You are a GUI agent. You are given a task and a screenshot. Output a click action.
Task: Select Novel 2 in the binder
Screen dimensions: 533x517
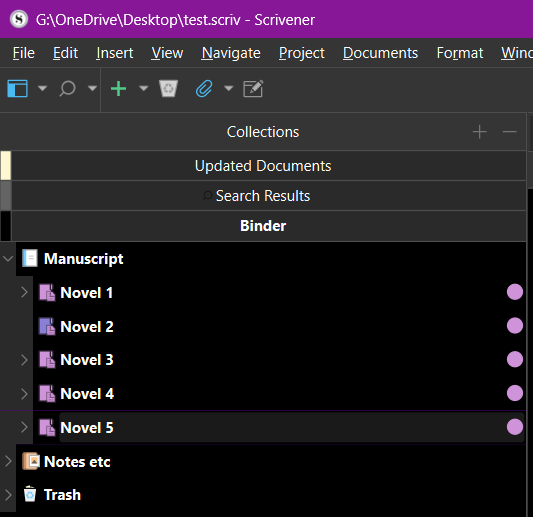pyautogui.click(x=87, y=326)
